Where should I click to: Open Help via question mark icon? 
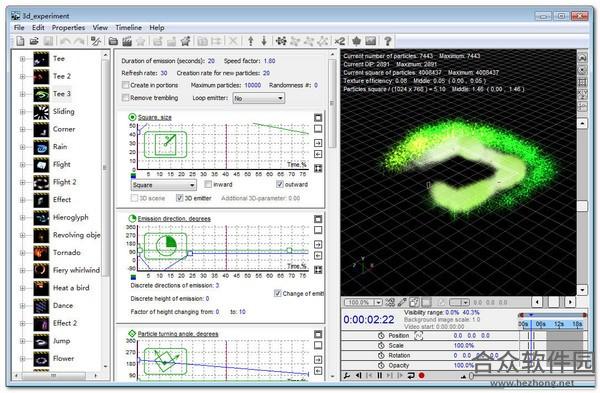coord(387,41)
